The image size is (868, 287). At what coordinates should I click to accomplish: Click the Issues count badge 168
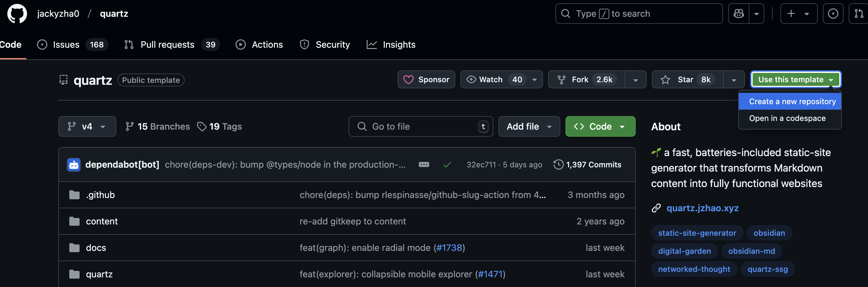click(97, 45)
